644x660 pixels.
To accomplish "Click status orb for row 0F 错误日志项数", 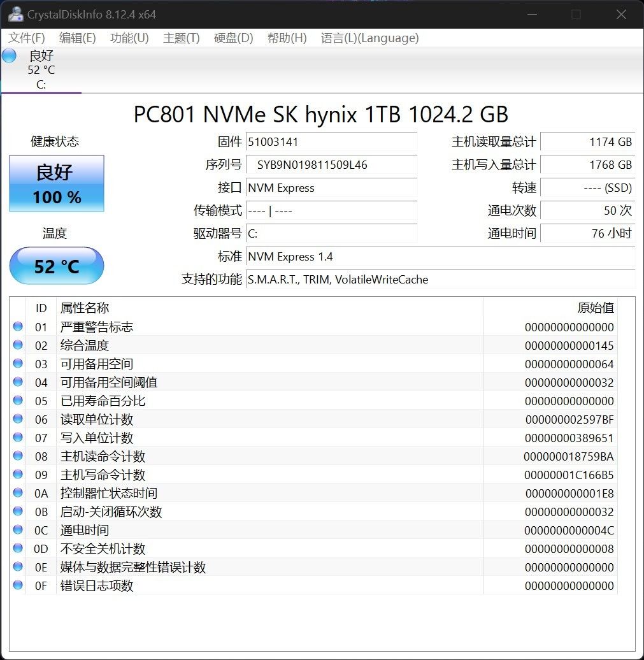I will click(18, 585).
